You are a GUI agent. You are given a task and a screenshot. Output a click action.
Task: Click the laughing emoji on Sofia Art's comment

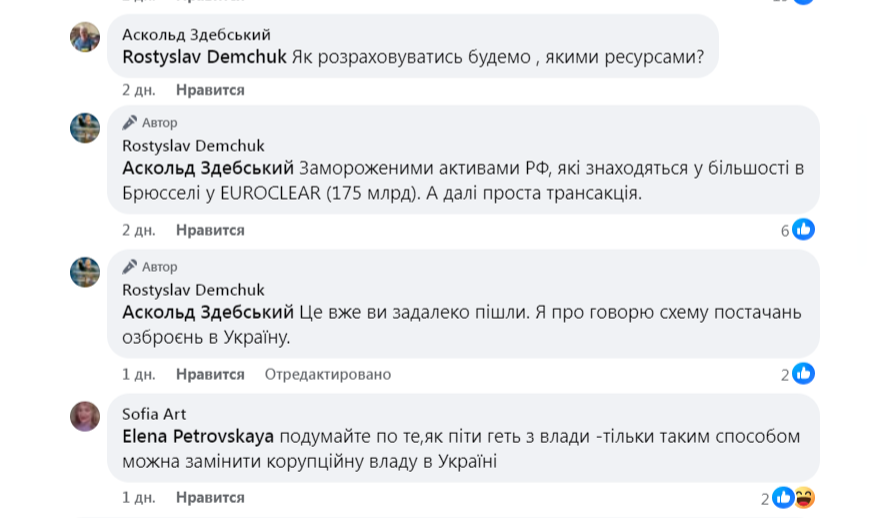tap(804, 497)
